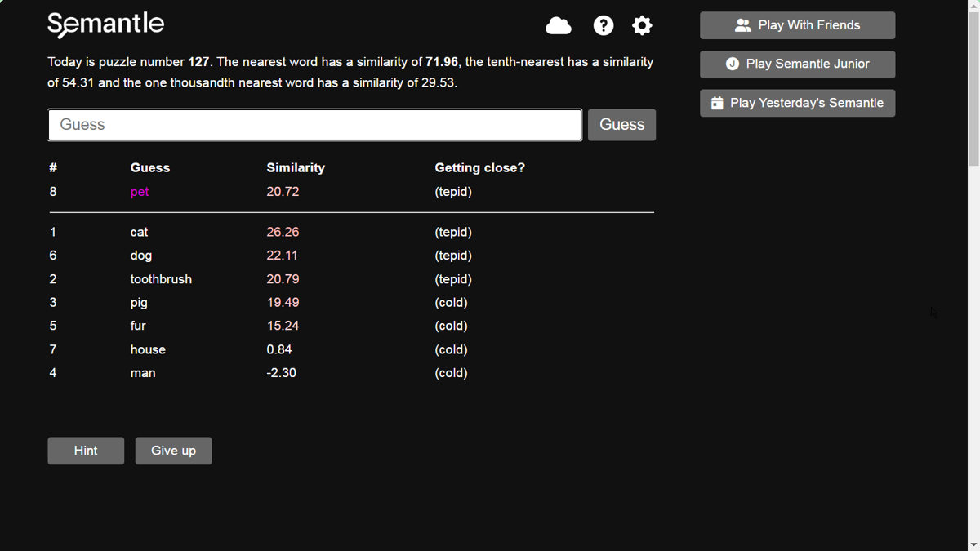
Task: Select the guess 'cat' in the table
Action: [139, 232]
